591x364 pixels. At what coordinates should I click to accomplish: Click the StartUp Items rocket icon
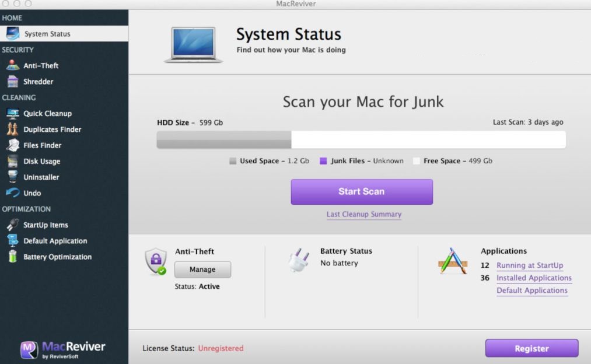coord(12,225)
